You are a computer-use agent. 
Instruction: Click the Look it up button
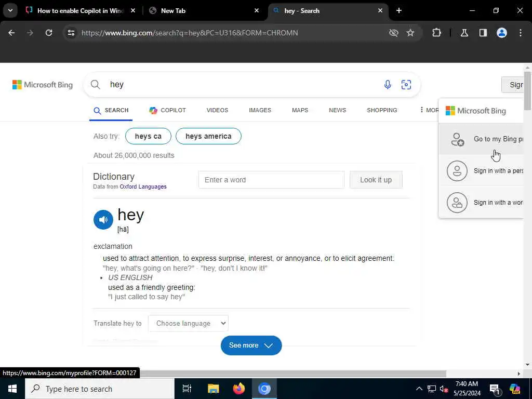point(376,180)
